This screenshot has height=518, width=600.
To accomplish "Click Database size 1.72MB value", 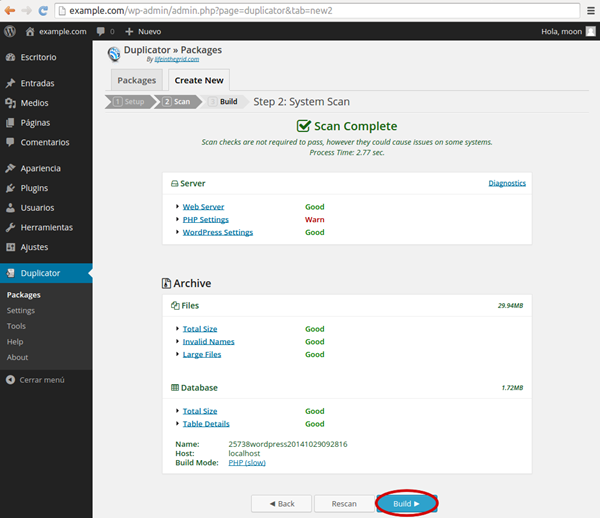I will pyautogui.click(x=512, y=388).
